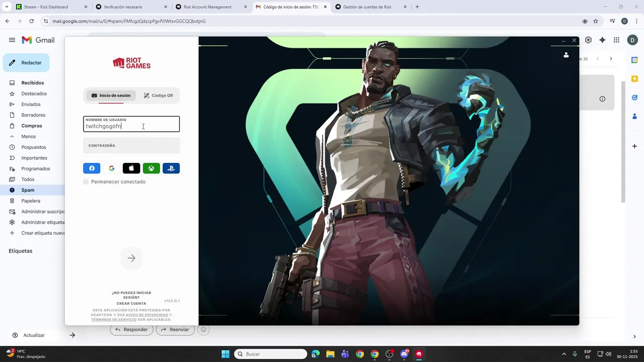Viewport: 644px width, 362px height.
Task: Sign in with Facebook in Riot client
Action: (92, 168)
